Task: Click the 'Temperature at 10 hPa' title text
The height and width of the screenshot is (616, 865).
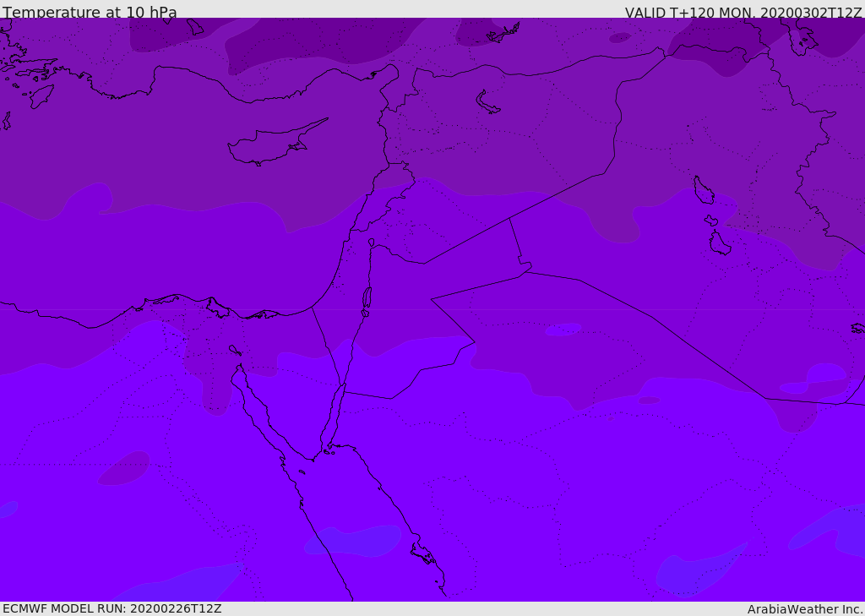Action: [90, 12]
